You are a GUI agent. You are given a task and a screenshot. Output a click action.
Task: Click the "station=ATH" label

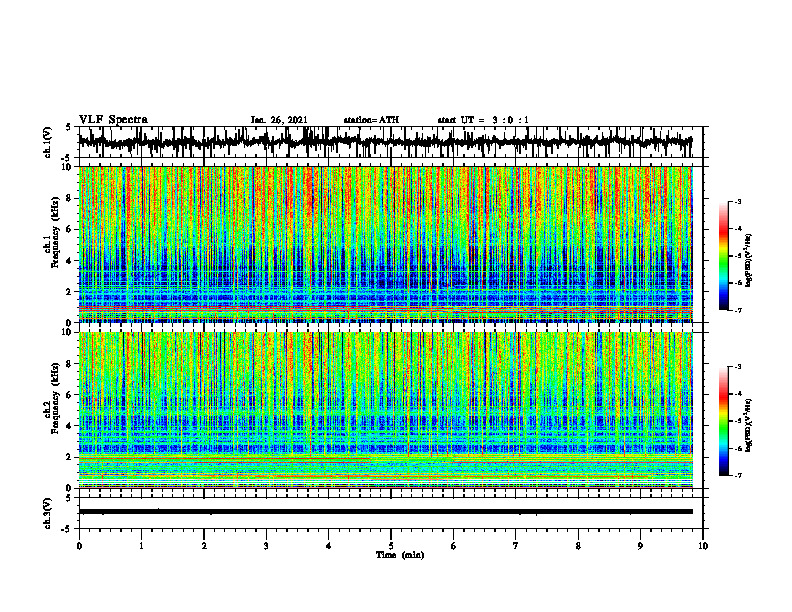[x=371, y=120]
